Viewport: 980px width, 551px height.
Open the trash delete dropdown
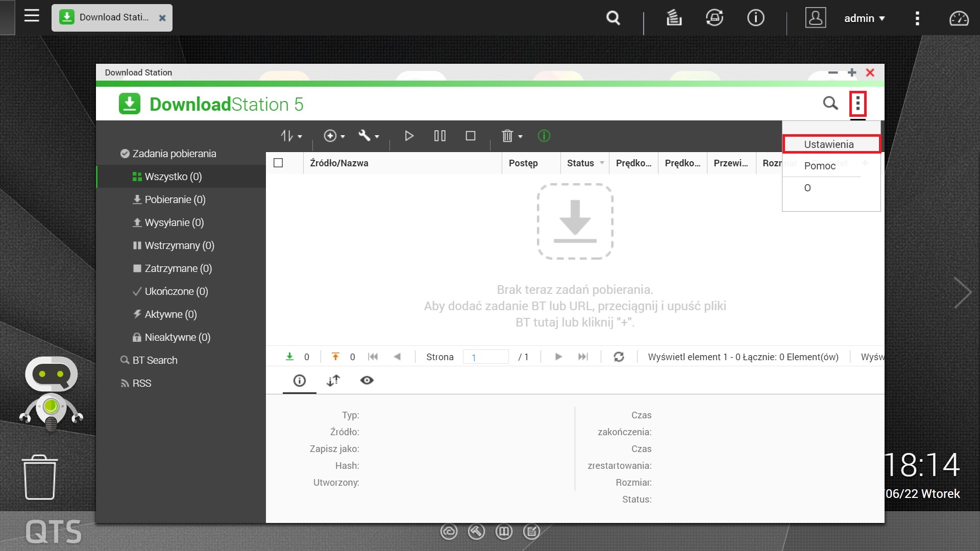pyautogui.click(x=512, y=136)
